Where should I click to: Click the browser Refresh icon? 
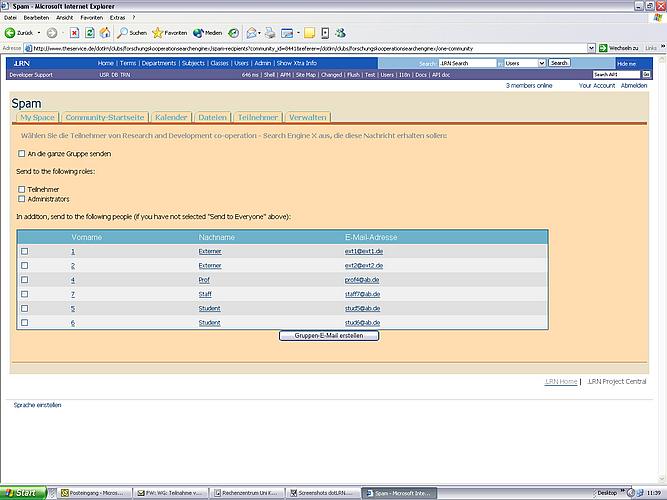click(x=89, y=33)
